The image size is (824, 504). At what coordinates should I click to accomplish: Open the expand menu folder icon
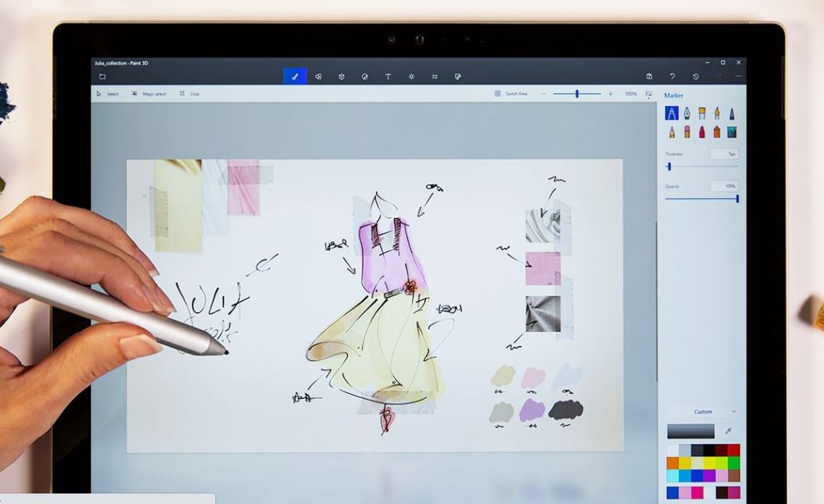click(103, 77)
